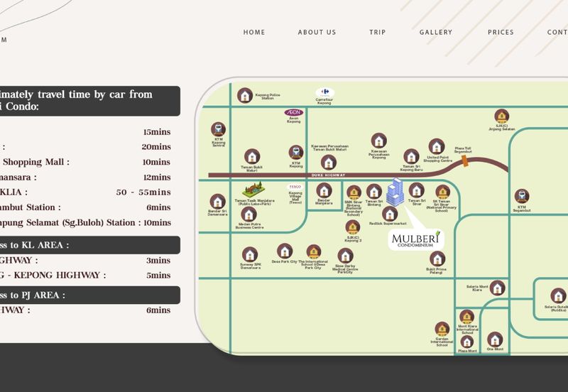Navigate to the GALLERY page
The width and height of the screenshot is (568, 392).
[x=435, y=33]
